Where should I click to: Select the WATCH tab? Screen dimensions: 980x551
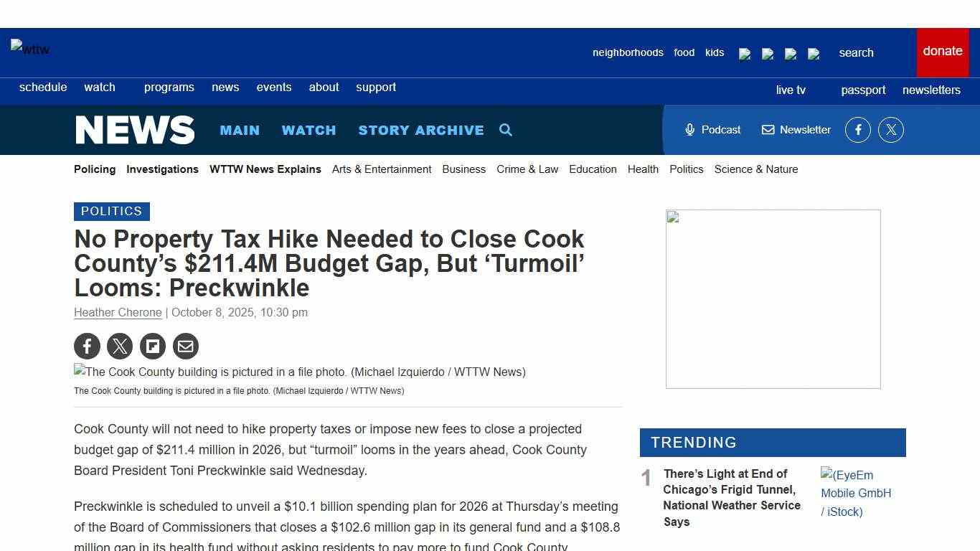309,130
